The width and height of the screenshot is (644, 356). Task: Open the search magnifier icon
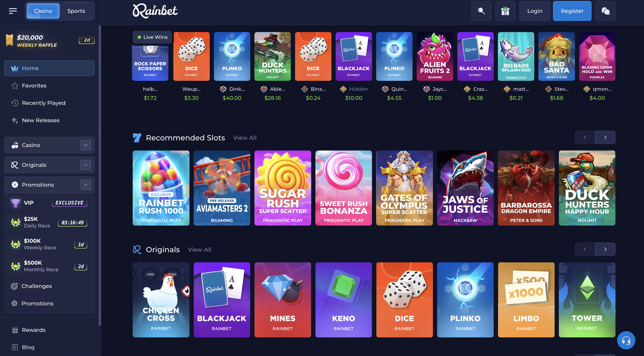click(481, 11)
